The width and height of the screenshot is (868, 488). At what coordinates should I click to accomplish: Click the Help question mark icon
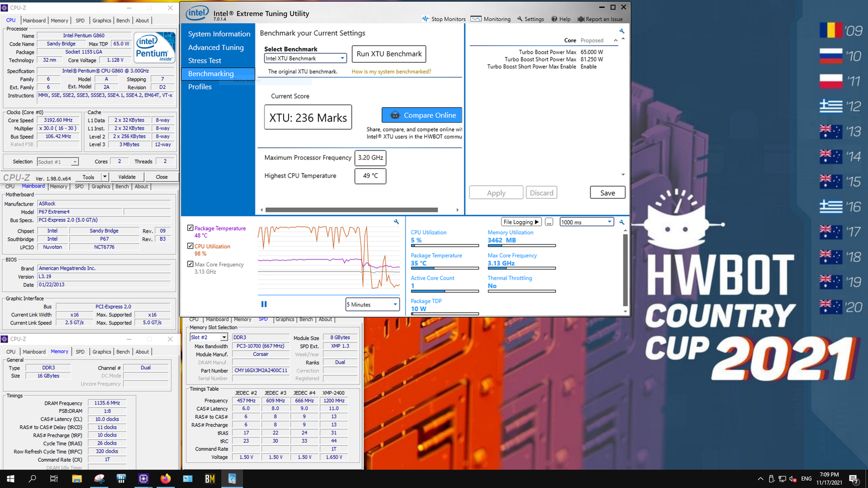[554, 19]
